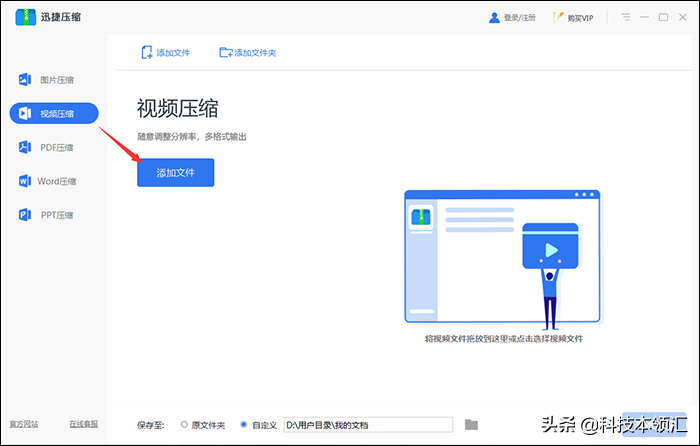This screenshot has width=700, height=446.
Task: Click the blue 添加文件 button
Action: click(175, 172)
